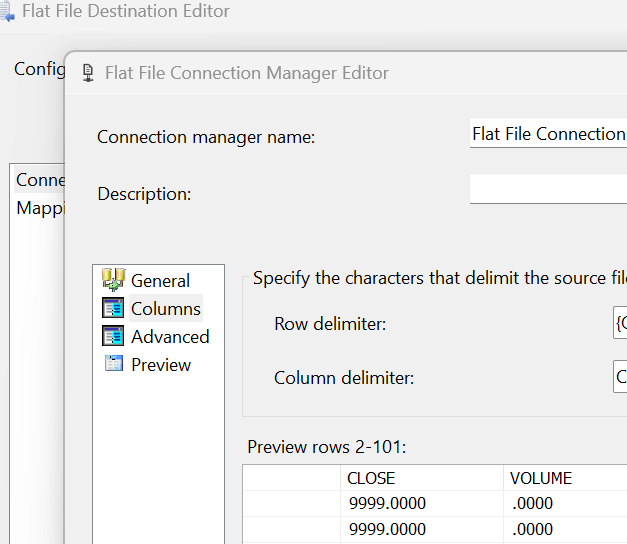The width and height of the screenshot is (627, 544).
Task: Click the Flat File Connection Manager Editor title icon
Action: pyautogui.click(x=88, y=73)
